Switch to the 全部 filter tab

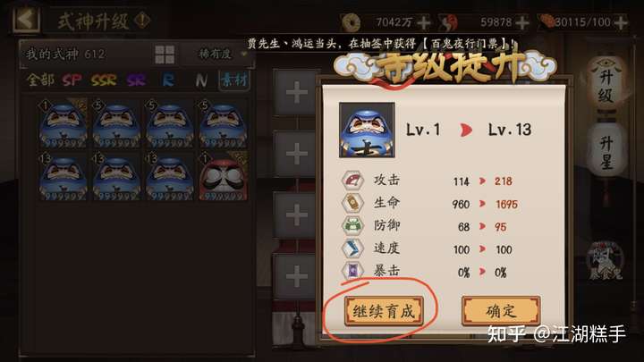tap(40, 80)
